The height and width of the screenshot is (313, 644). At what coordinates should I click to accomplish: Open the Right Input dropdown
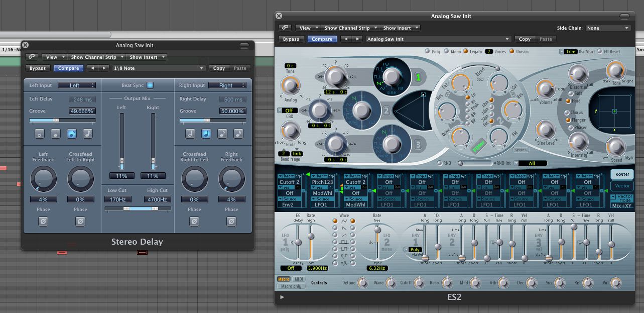(x=227, y=85)
